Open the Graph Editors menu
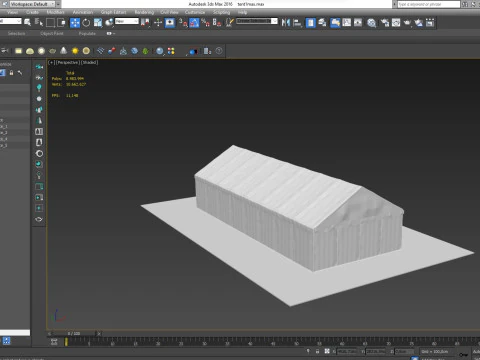Image resolution: width=480 pixels, height=360 pixels. (114, 12)
